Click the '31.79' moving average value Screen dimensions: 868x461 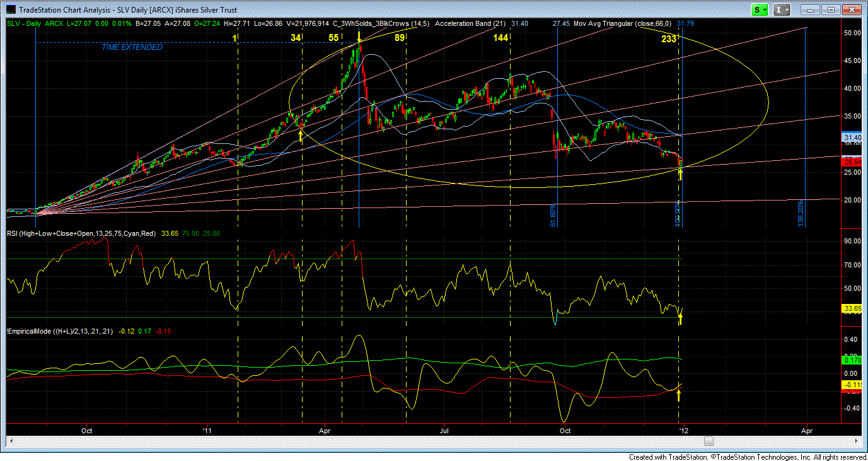click(685, 24)
